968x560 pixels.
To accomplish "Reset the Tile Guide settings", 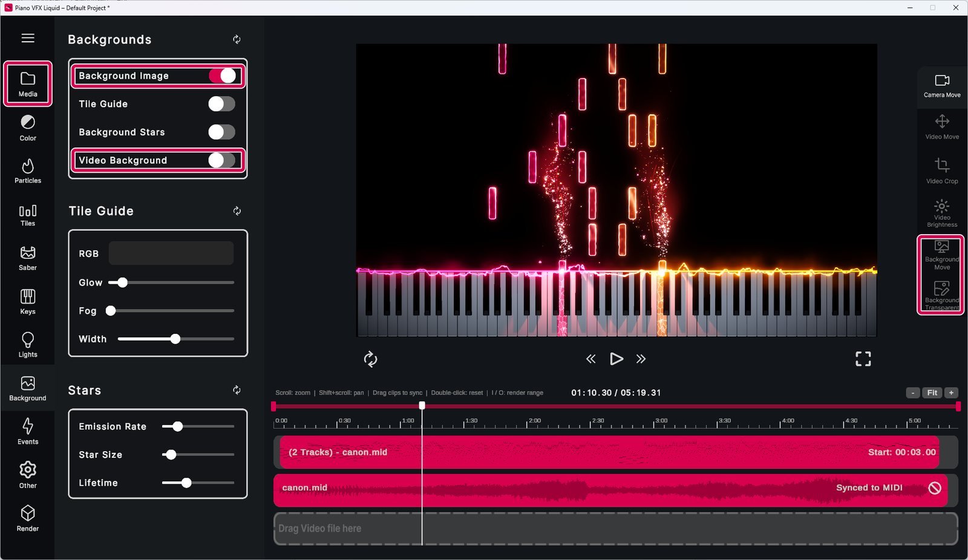I will (237, 211).
